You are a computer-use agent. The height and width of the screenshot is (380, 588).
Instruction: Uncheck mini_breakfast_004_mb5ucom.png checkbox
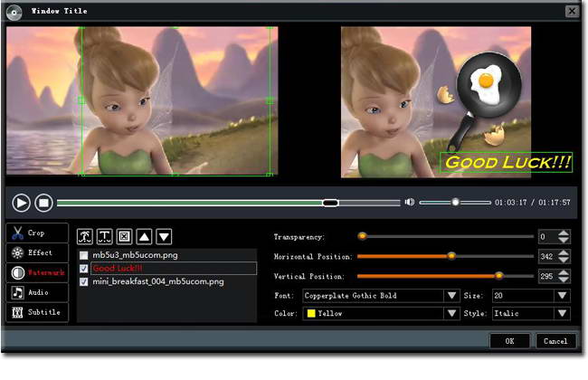[x=83, y=281]
